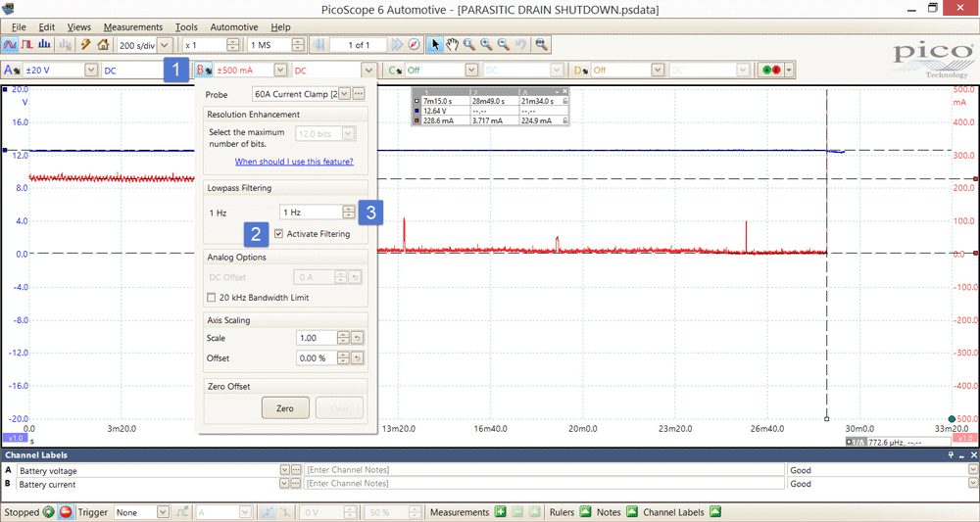Switch to spectrum mode icon
Screen dimensions: 980x522
[44, 45]
